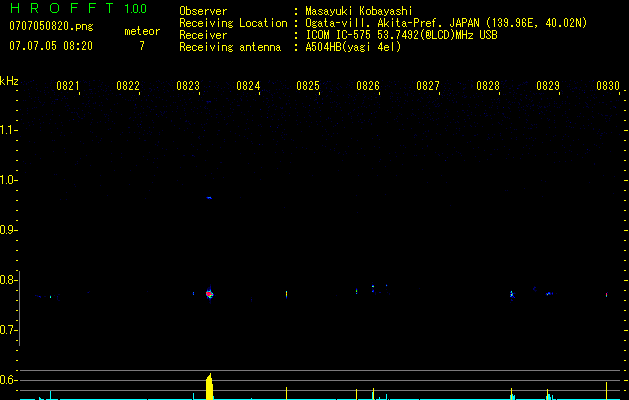
Task: Click the 0825 time axis marker
Action: [x=308, y=86]
